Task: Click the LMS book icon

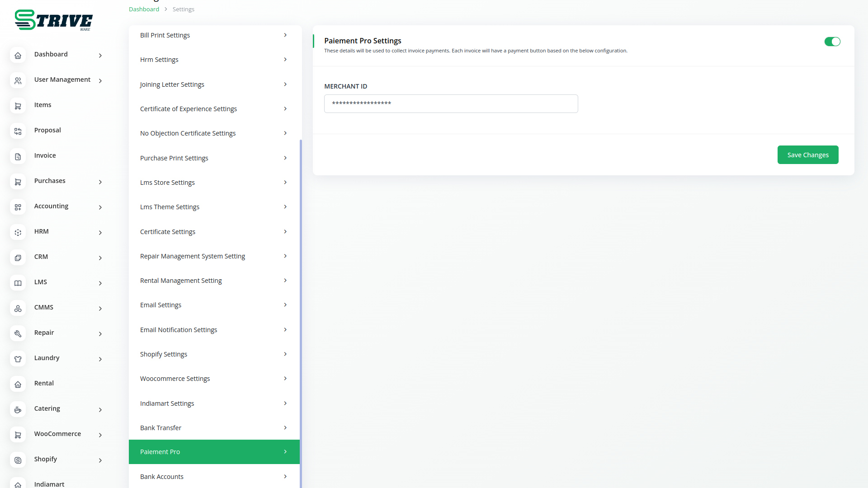Action: pos(18,283)
